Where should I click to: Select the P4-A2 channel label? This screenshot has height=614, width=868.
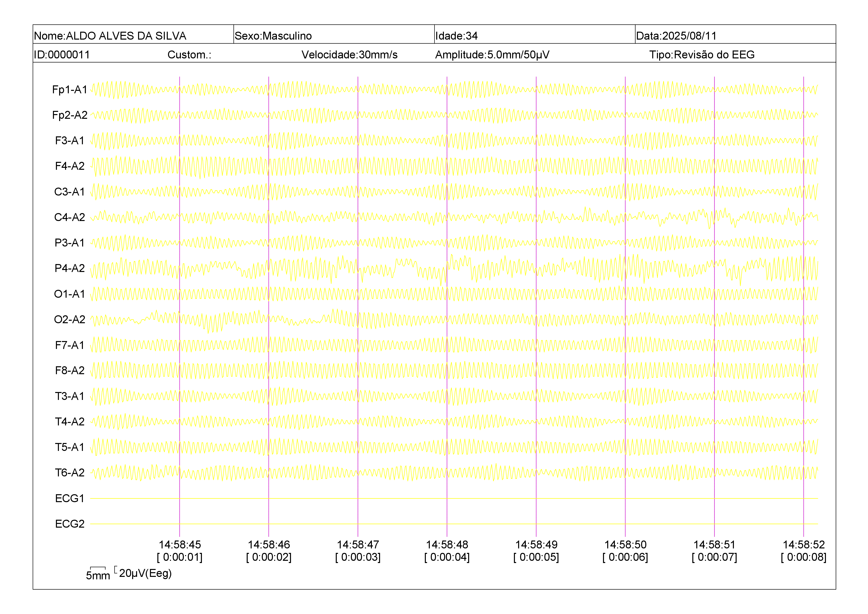click(x=70, y=268)
